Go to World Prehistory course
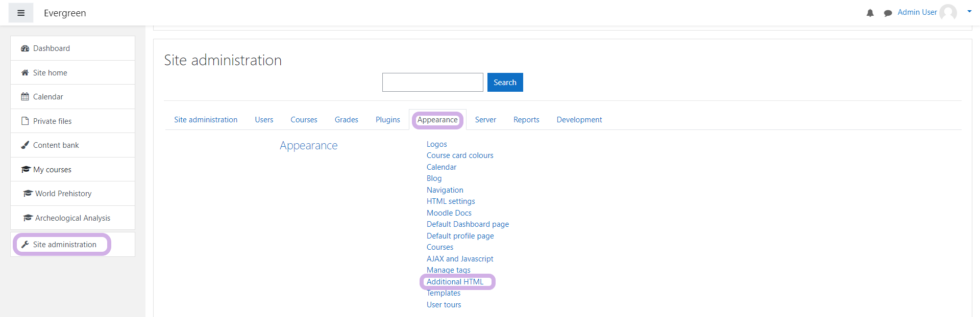 tap(63, 194)
